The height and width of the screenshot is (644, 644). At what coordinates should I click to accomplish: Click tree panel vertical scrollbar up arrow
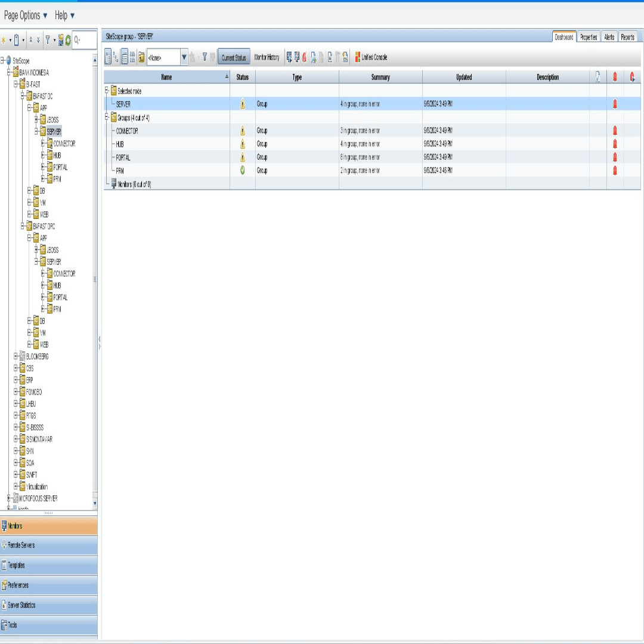(95, 60)
